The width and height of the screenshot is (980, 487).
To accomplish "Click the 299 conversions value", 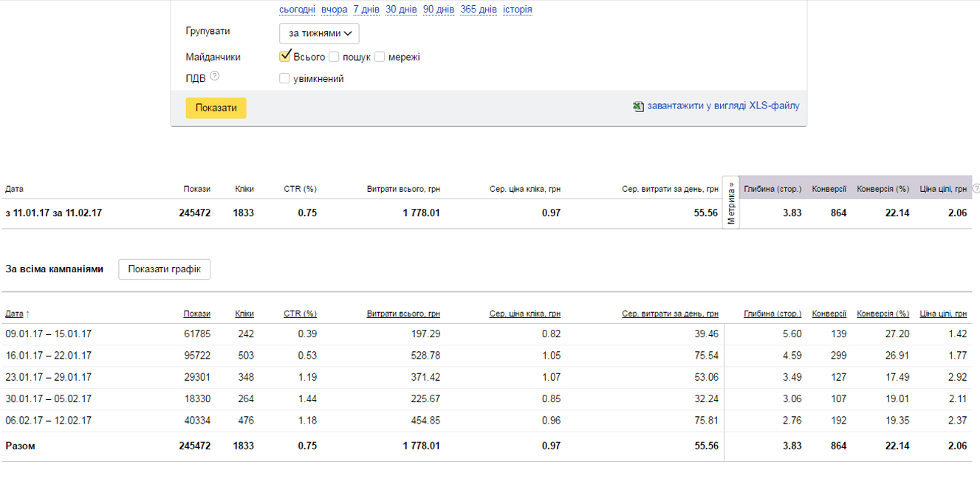I will 838,356.
